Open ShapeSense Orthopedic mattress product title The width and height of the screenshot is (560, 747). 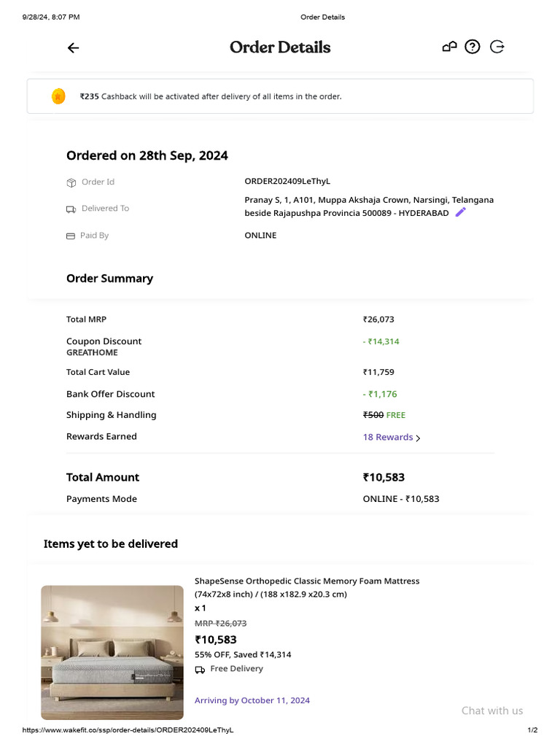pos(307,581)
